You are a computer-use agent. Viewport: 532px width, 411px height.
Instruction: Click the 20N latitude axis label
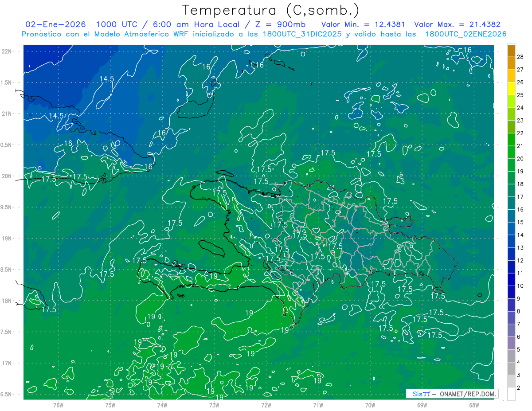click(7, 176)
